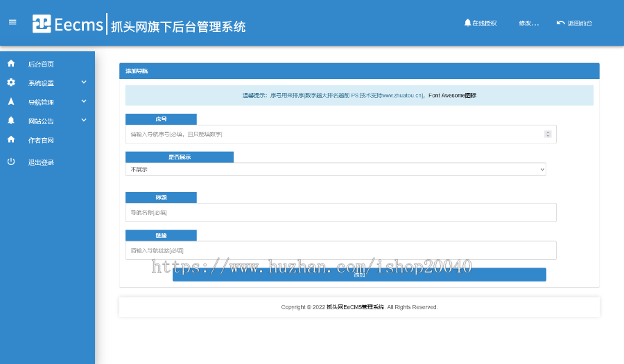Viewport: 624px width, 364px height.
Task: Click the 添加导航 panel header text
Action: (137, 71)
